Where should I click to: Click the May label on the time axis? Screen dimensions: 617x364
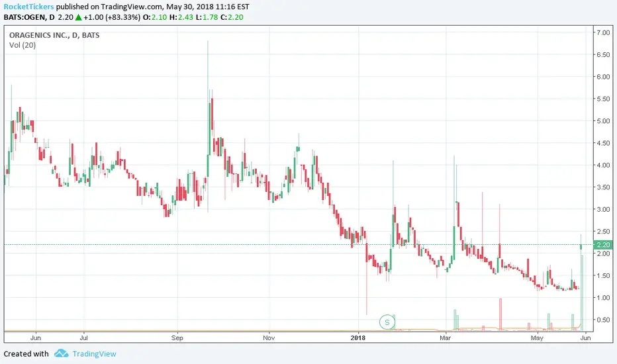coord(537,338)
